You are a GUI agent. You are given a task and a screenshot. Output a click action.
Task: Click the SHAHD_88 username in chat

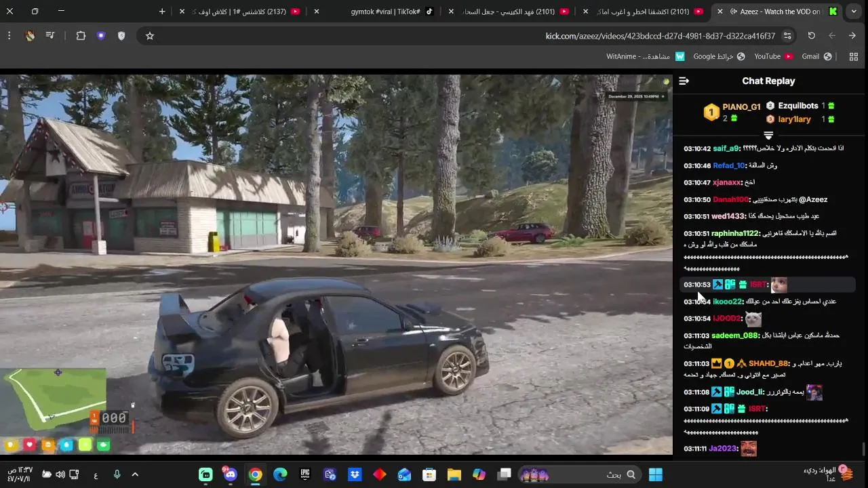click(768, 363)
